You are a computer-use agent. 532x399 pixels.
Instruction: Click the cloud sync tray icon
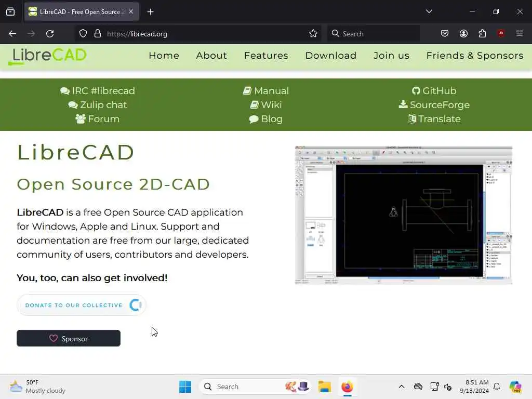click(x=418, y=387)
